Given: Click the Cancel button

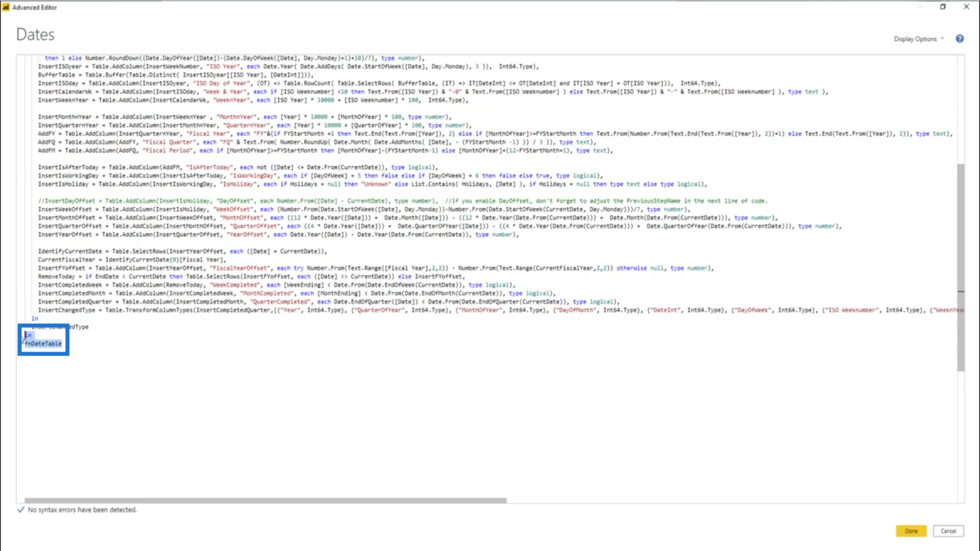Looking at the screenshot, I should [948, 531].
